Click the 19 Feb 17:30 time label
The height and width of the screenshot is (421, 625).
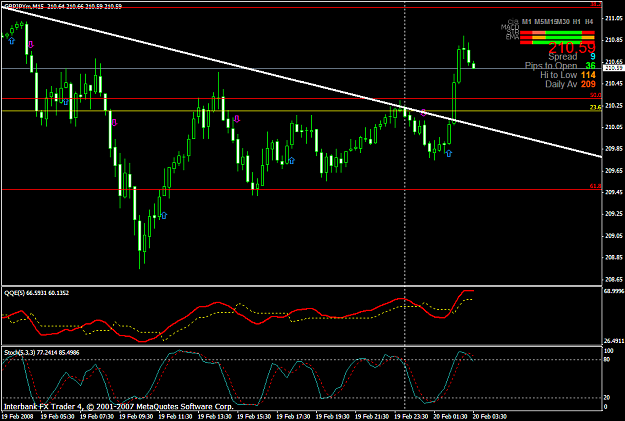pyautogui.click(x=293, y=417)
